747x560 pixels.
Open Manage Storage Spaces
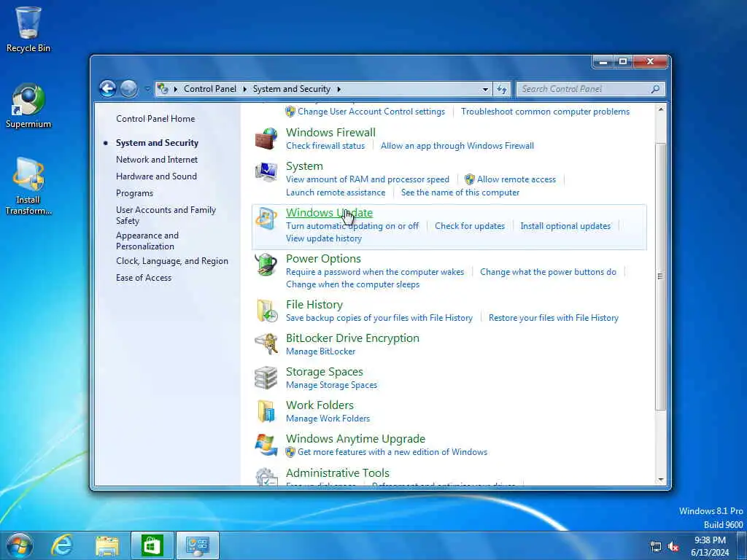[332, 385]
